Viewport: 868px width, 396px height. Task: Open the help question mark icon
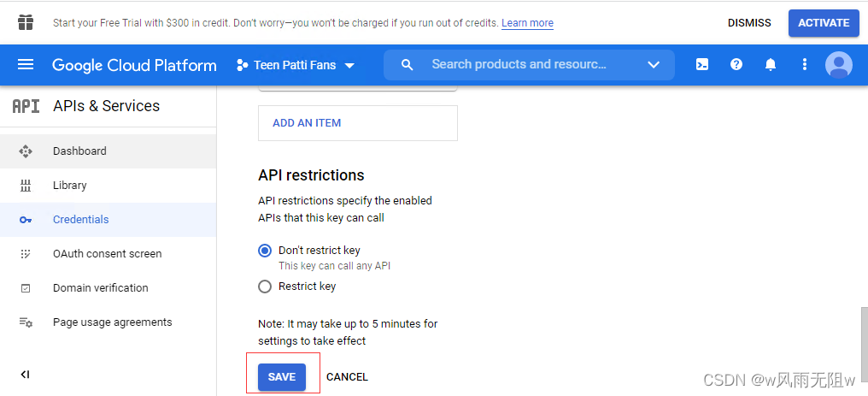click(736, 65)
